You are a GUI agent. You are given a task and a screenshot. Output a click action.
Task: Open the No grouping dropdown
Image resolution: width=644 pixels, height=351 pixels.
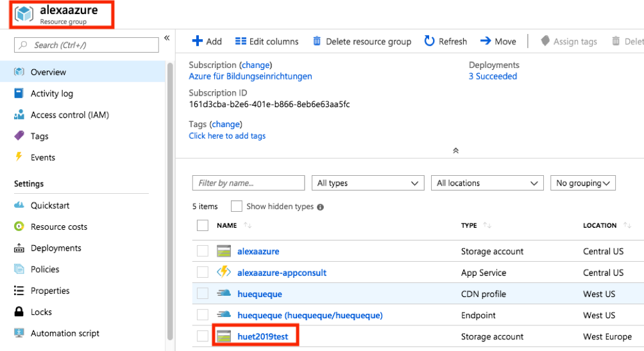583,183
